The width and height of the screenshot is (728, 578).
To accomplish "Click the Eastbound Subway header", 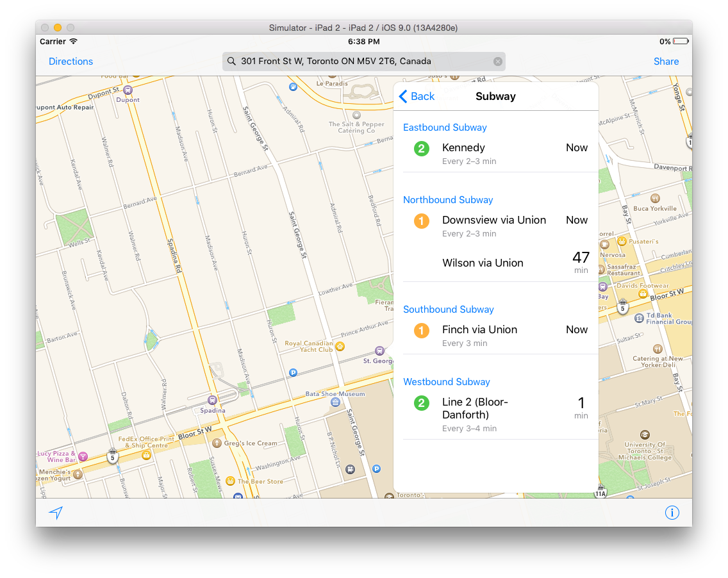I will click(445, 128).
